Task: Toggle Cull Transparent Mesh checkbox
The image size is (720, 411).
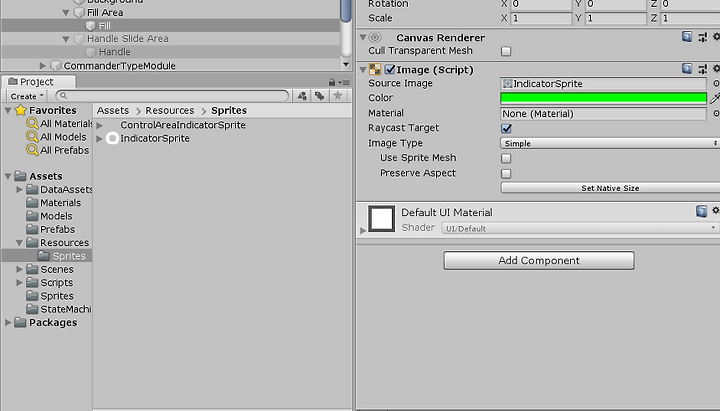Action: tap(506, 51)
